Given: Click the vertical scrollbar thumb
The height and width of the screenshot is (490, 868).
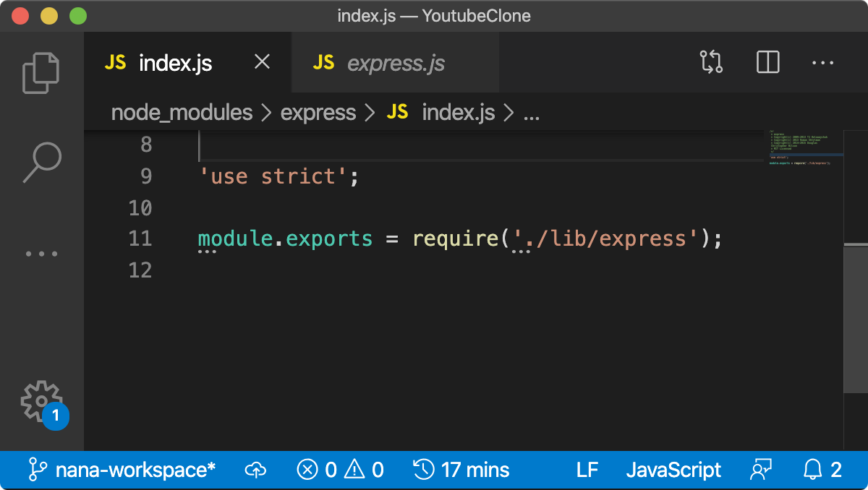Looking at the screenshot, I should [x=856, y=318].
